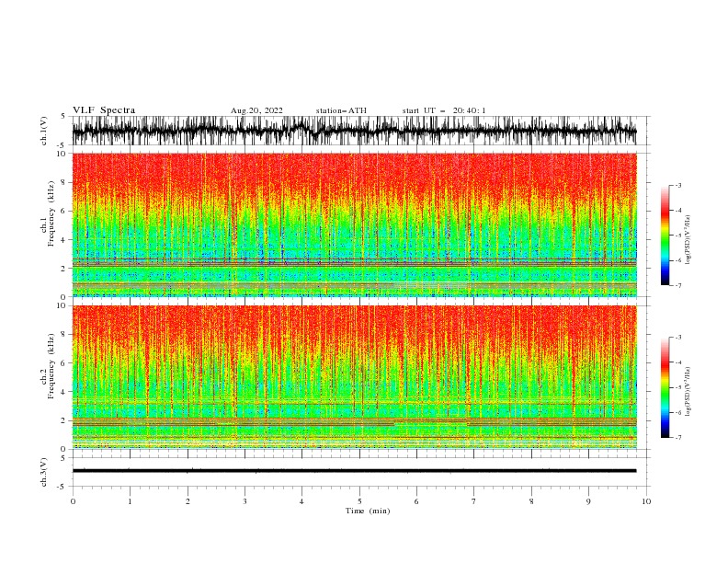
Task: Click the ch.1 'Frequency (kHz)' axis label
Action: tap(51, 213)
